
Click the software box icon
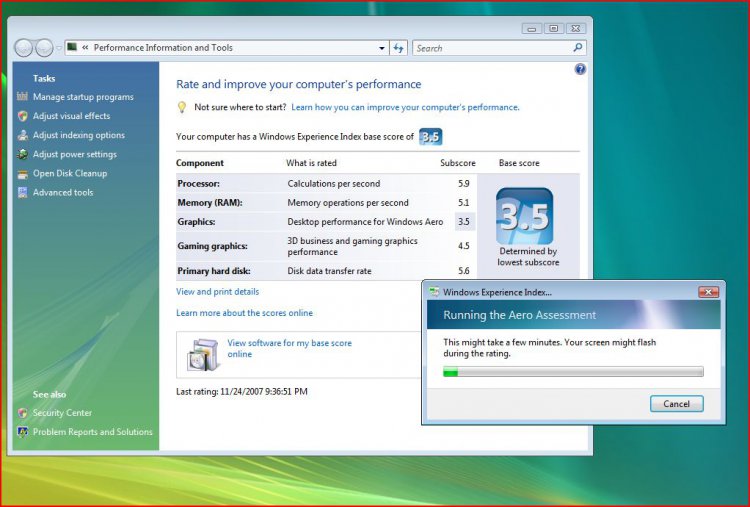pos(204,354)
